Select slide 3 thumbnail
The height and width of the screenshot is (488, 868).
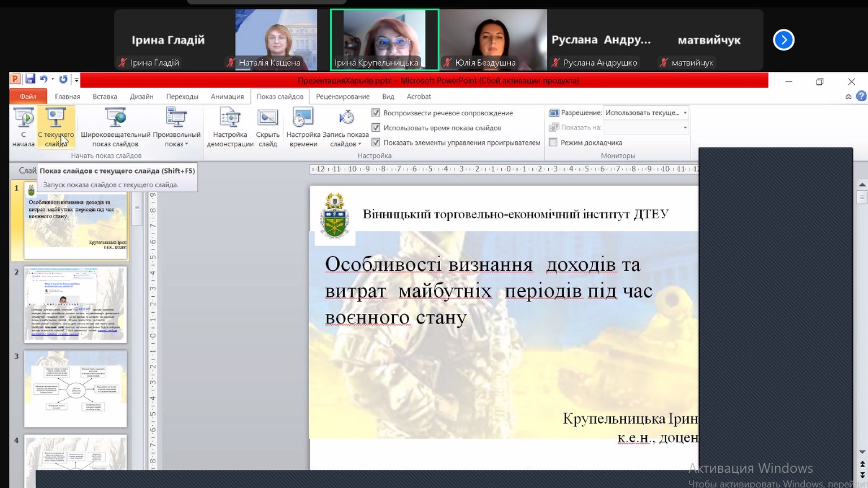click(75, 389)
